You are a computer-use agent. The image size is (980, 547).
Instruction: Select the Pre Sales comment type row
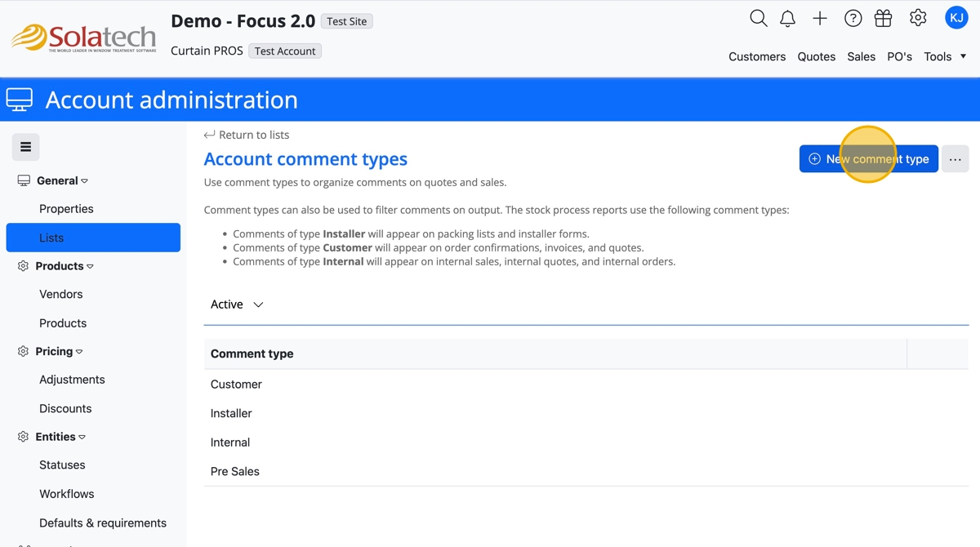coord(235,471)
